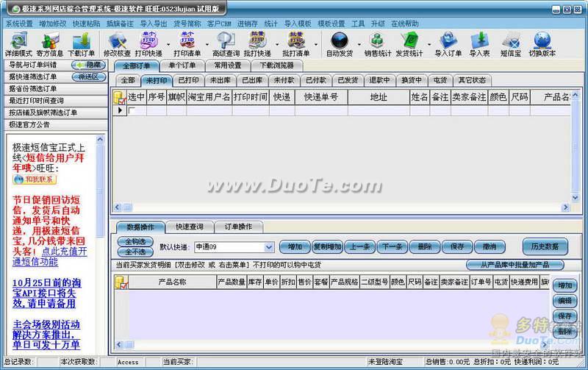Viewport: 588px width, 370px height.
Task: Open 销售统计 sales statistics
Action: (x=378, y=44)
